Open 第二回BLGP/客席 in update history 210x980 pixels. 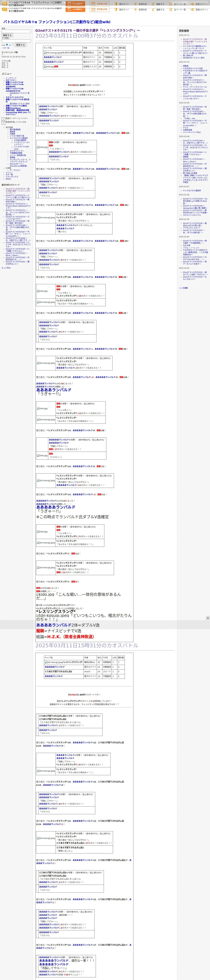[190, 173]
